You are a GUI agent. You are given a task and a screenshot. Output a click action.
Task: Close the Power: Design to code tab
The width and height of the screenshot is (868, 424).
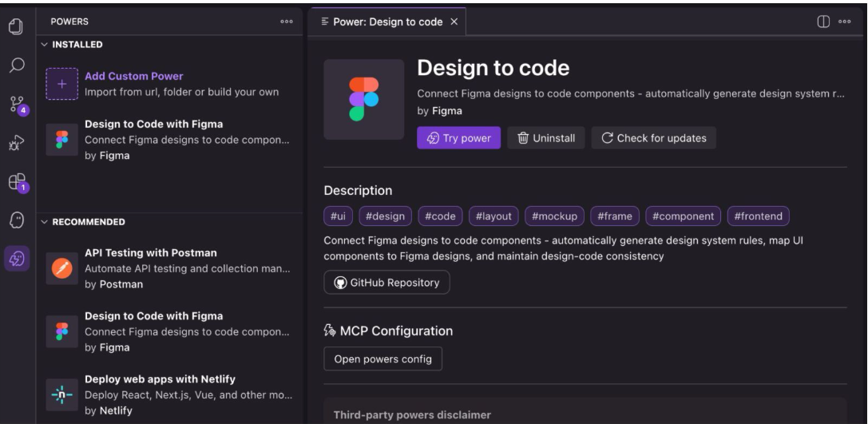click(x=454, y=22)
